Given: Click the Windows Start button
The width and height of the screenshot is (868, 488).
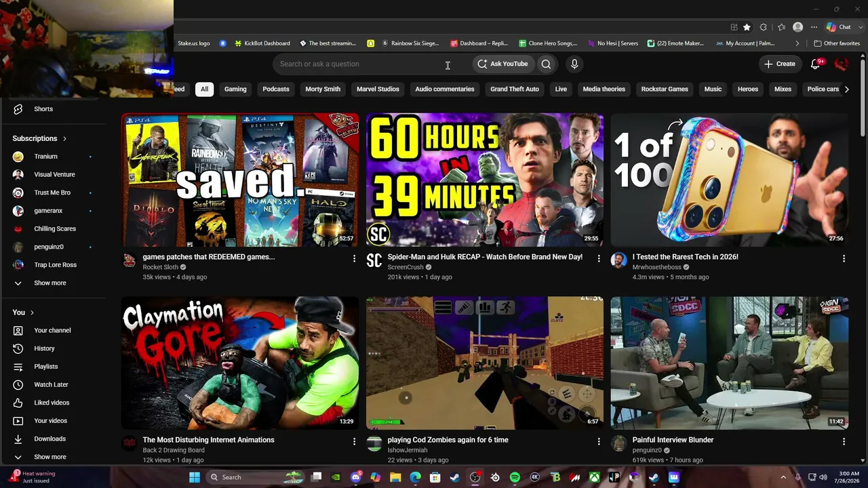Looking at the screenshot, I should click(195, 477).
